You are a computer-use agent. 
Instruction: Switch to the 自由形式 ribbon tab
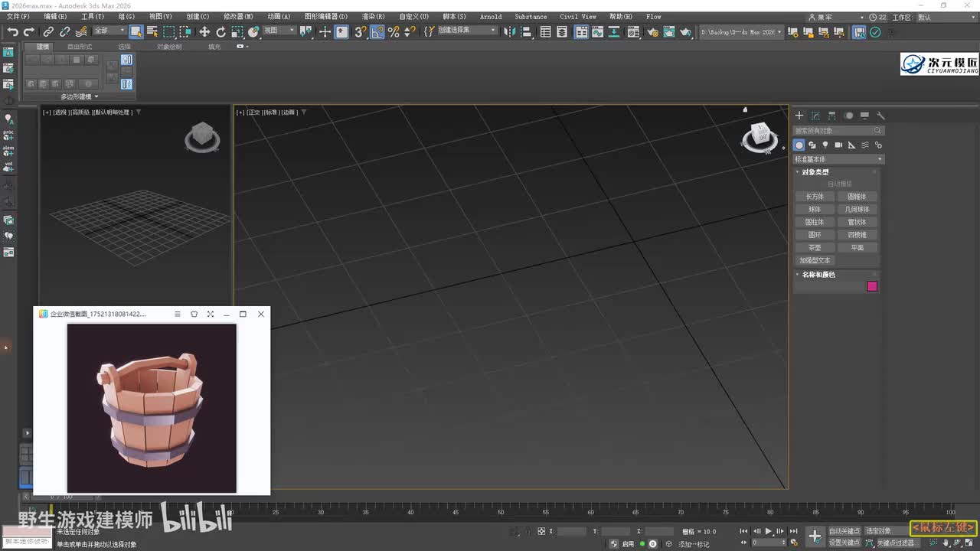[80, 47]
